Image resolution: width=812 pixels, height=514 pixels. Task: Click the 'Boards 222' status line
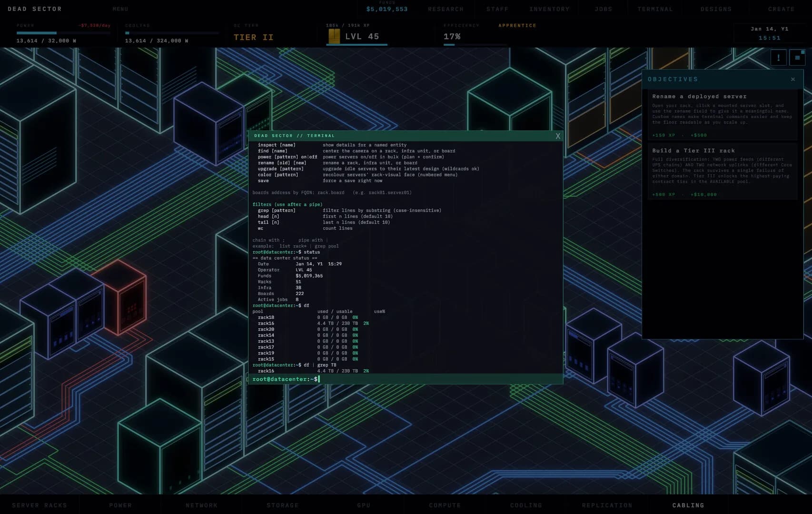(281, 294)
